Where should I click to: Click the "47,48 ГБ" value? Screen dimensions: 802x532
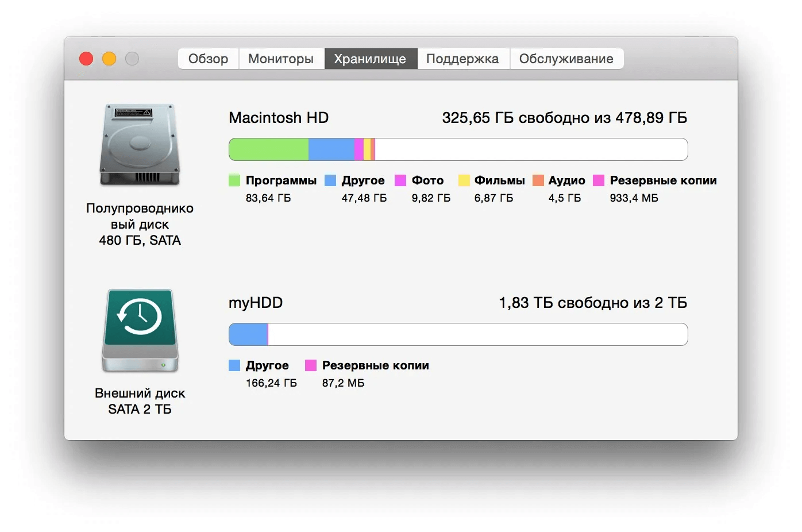pyautogui.click(x=364, y=198)
